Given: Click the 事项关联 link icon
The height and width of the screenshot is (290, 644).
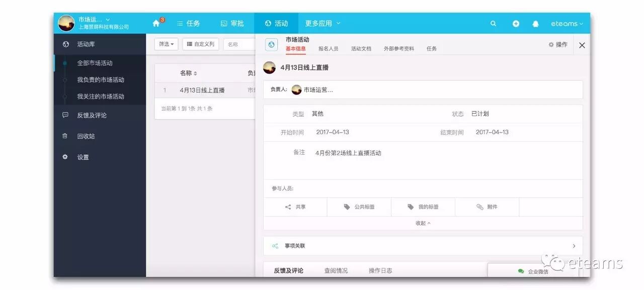Looking at the screenshot, I should click(x=275, y=246).
